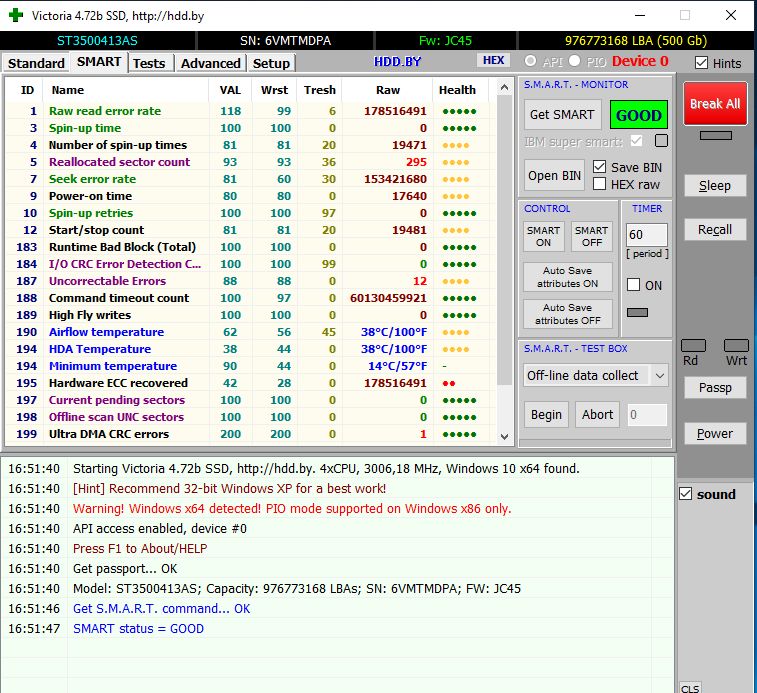This screenshot has width=757, height=693.
Task: Uncheck the Save BIN checkbox
Action: pyautogui.click(x=600, y=167)
